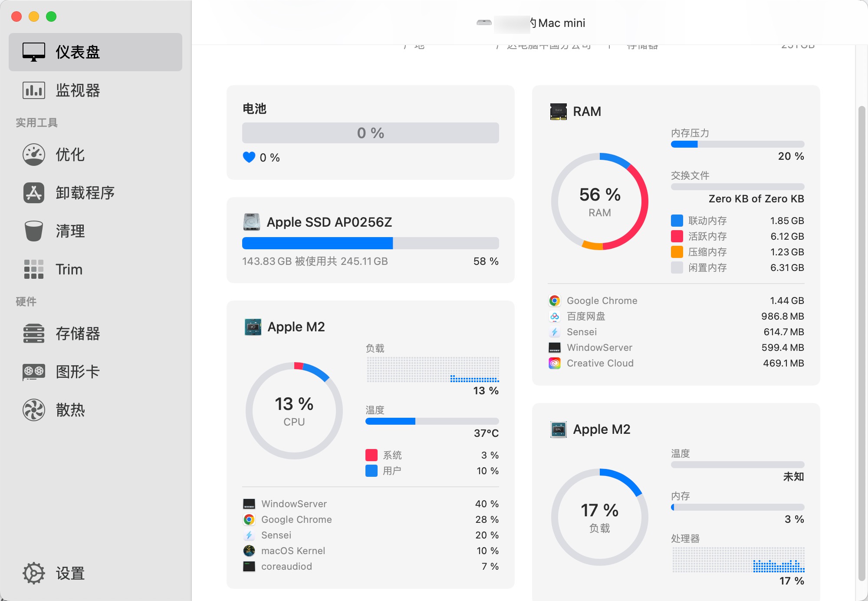Click the CPU 负载 load history graph
The height and width of the screenshot is (601, 868).
pos(433,370)
